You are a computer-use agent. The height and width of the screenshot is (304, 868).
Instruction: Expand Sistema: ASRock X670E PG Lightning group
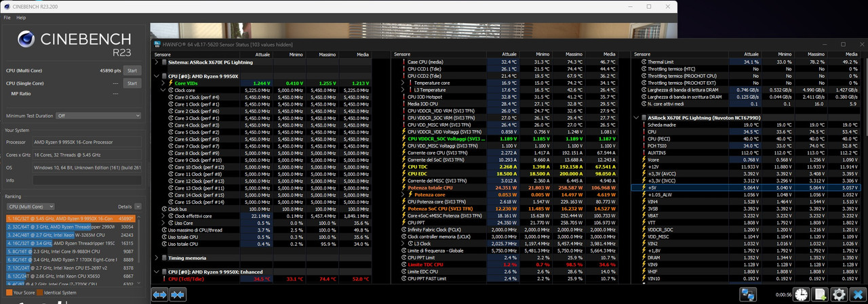(x=156, y=62)
